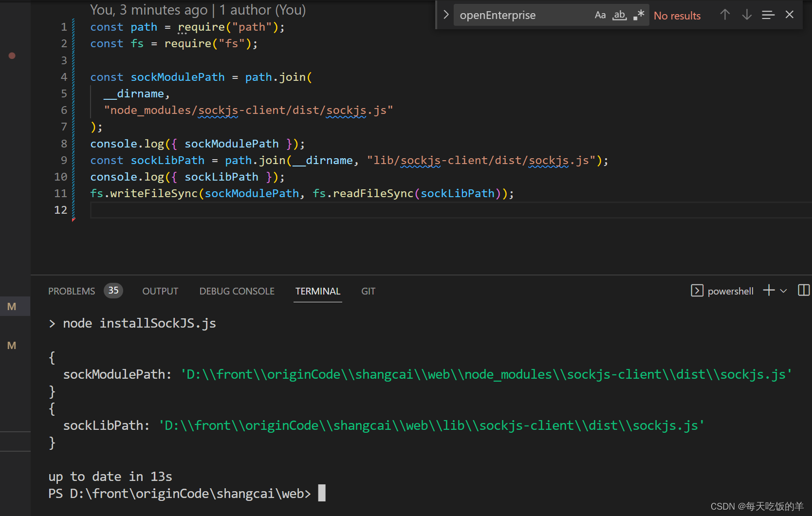
Task: Switch to the DEBUG CONSOLE tab
Action: coord(237,291)
